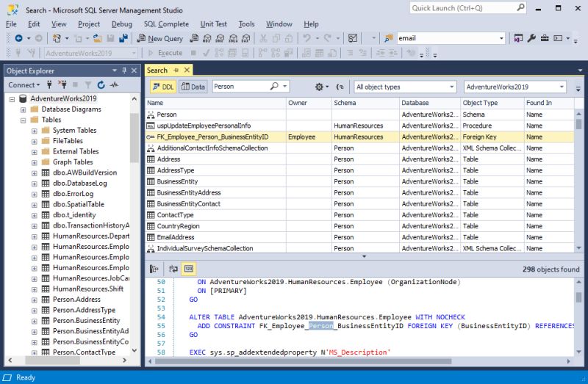Expand the Database Diagrams folder
Image resolution: width=588 pixels, height=384 pixels.
(23, 110)
